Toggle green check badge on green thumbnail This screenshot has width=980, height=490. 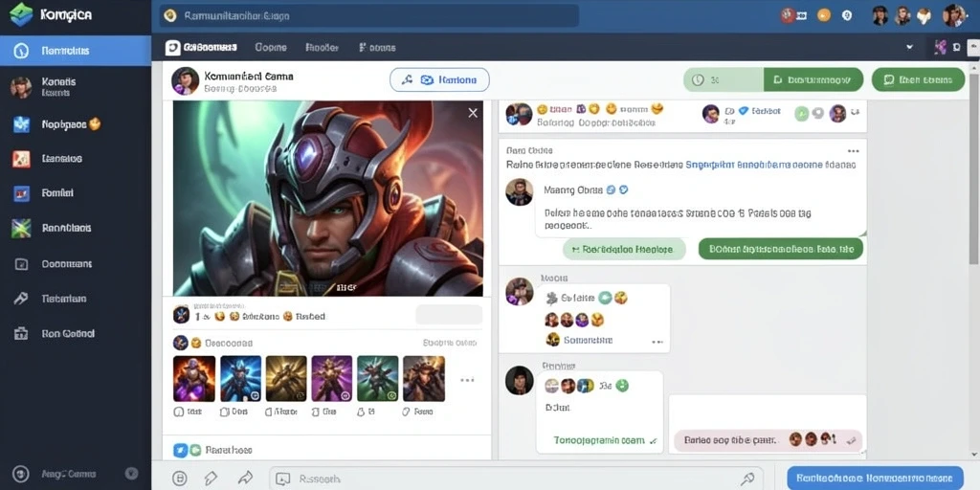click(x=391, y=395)
